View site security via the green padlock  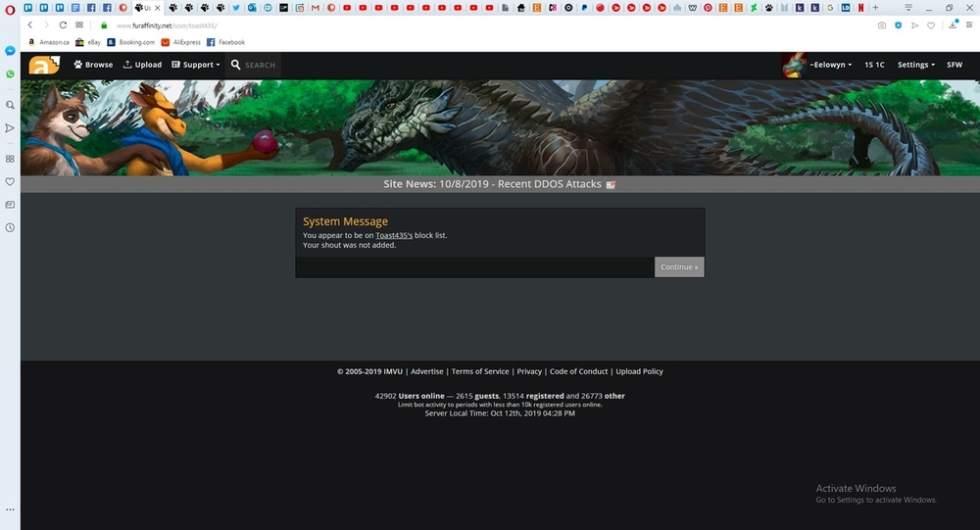click(x=104, y=25)
